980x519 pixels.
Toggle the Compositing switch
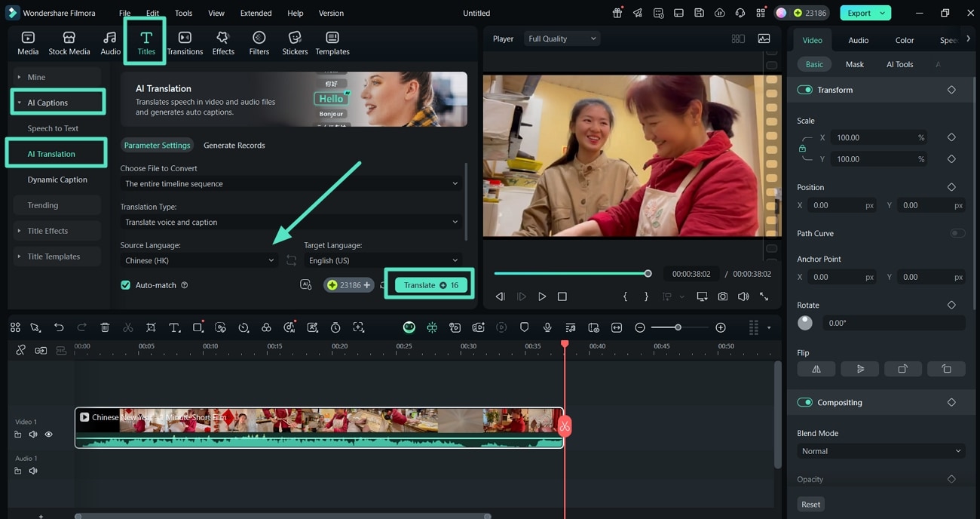pos(804,402)
